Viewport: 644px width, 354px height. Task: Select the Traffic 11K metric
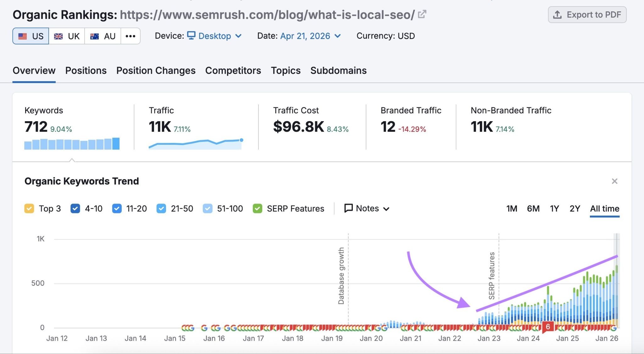pos(160,127)
